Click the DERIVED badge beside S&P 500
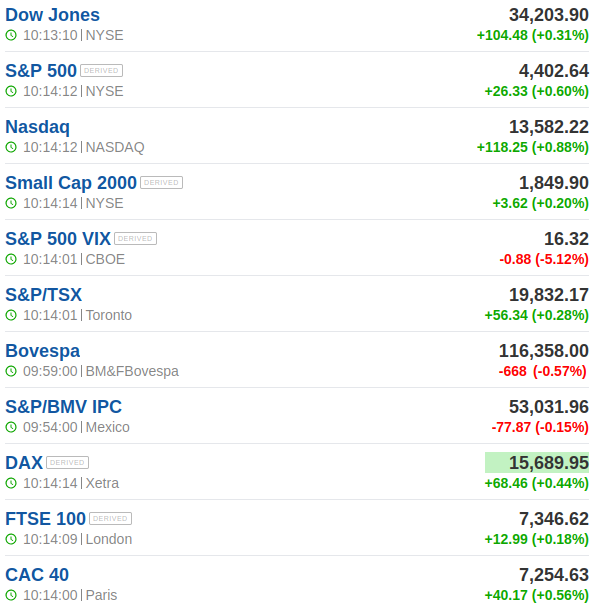The image size is (601, 609). (101, 71)
